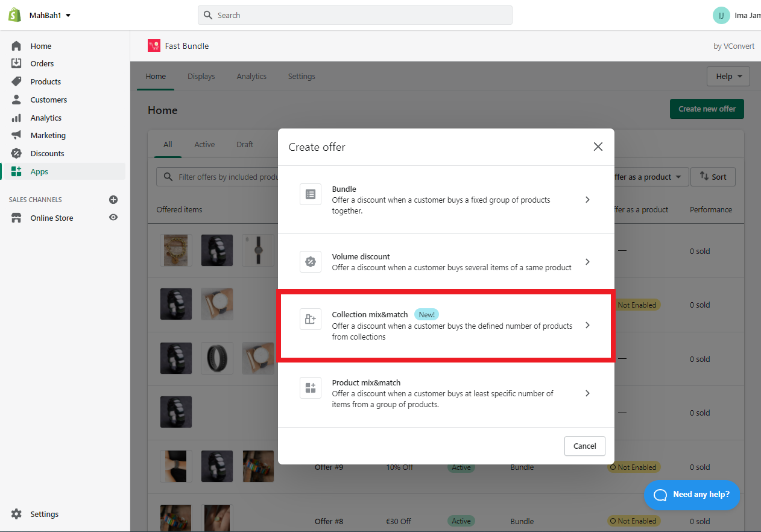This screenshot has height=532, width=761.
Task: Click the 10% Off discount value
Action: [399, 467]
